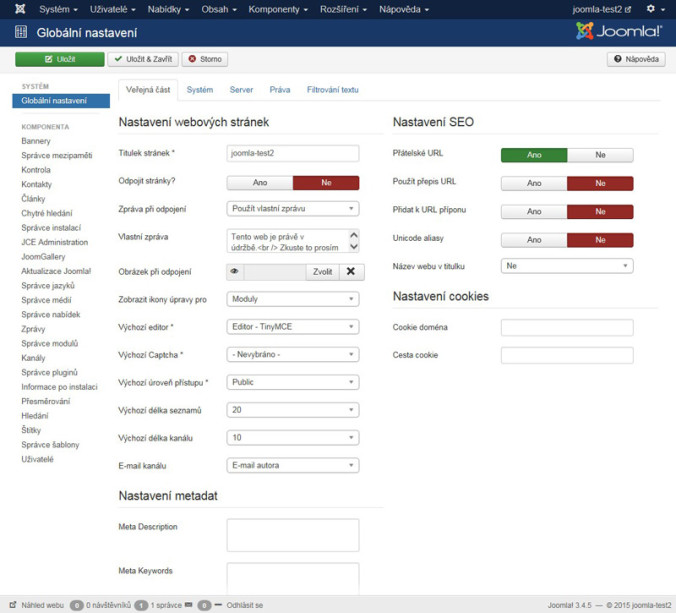Open the settings gear menu in top bar
The image size is (676, 613).
653,9
